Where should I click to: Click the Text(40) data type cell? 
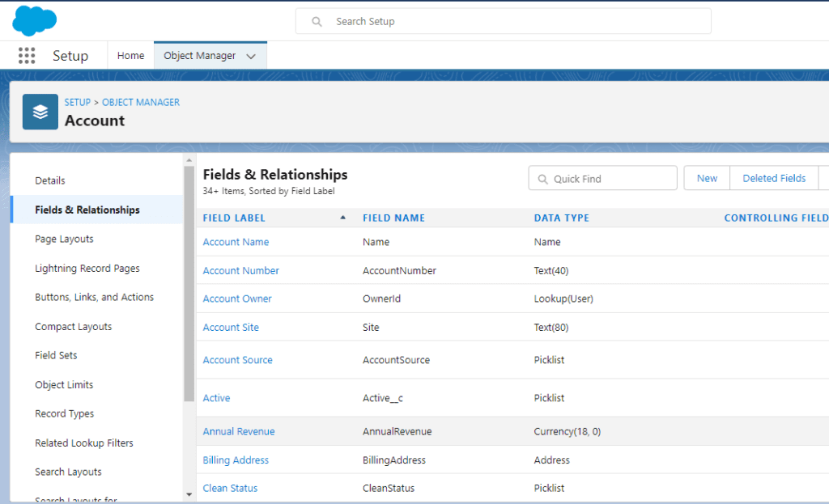(551, 270)
